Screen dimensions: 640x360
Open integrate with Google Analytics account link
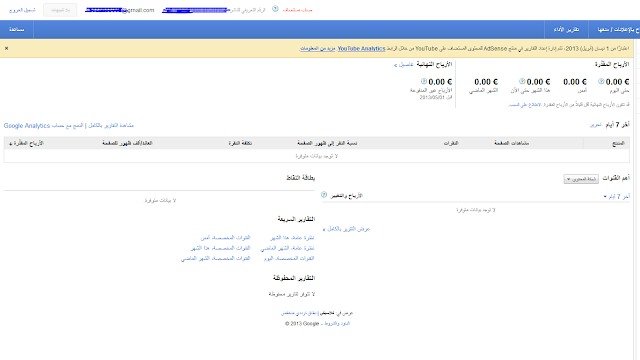[43, 125]
